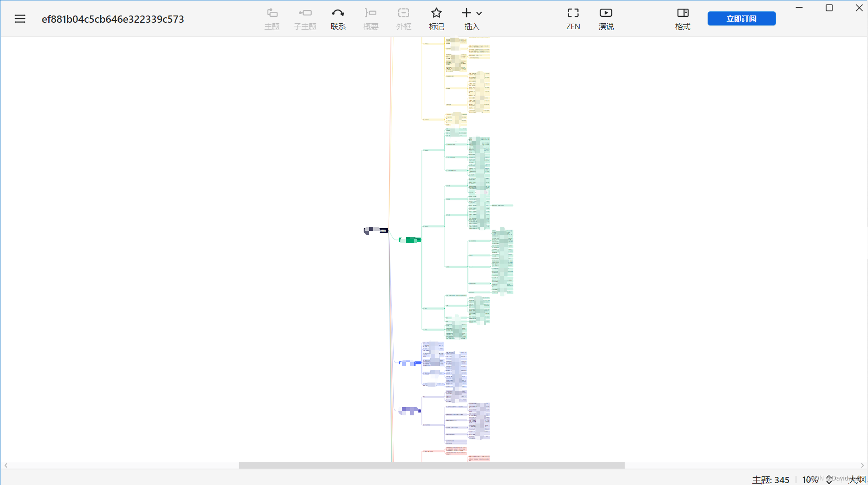Screen dimensions: 868x485
Task: Switch to 大纲 (Outline) view
Action: (x=857, y=480)
